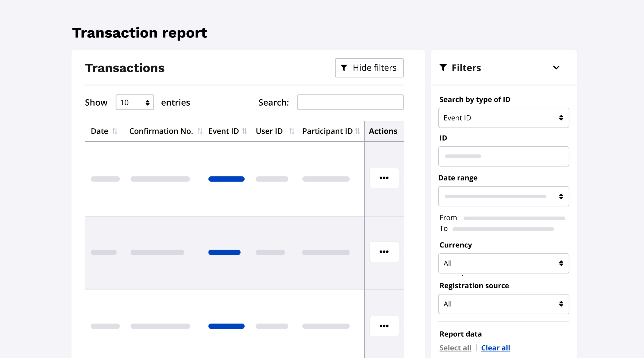Open the Currency dropdown
This screenshot has width=644, height=358.
point(503,264)
